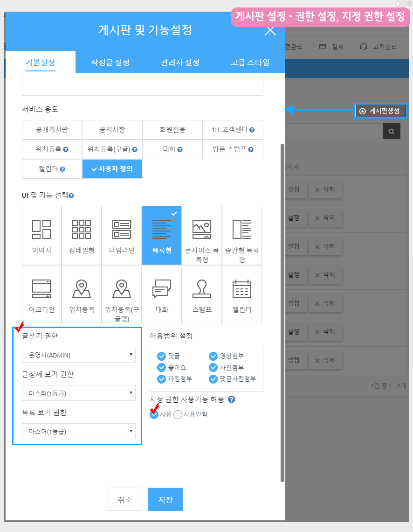Viewport: 413px width, 532px height.
Task: Select the 공지사항 service type
Action: (x=112, y=130)
